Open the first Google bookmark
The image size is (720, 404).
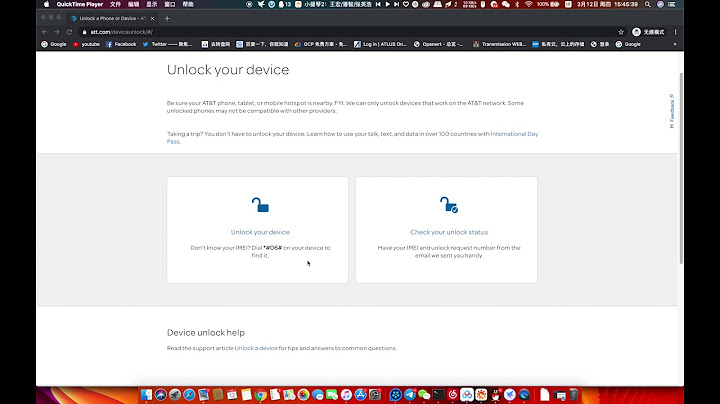54,45
